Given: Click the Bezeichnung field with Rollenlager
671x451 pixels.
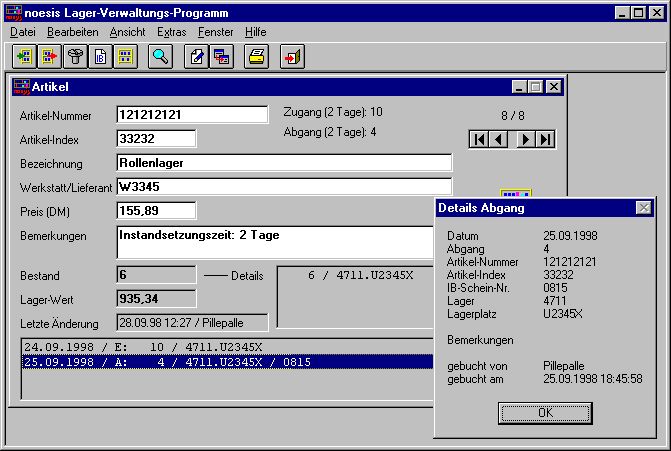Looking at the screenshot, I should point(284,163).
